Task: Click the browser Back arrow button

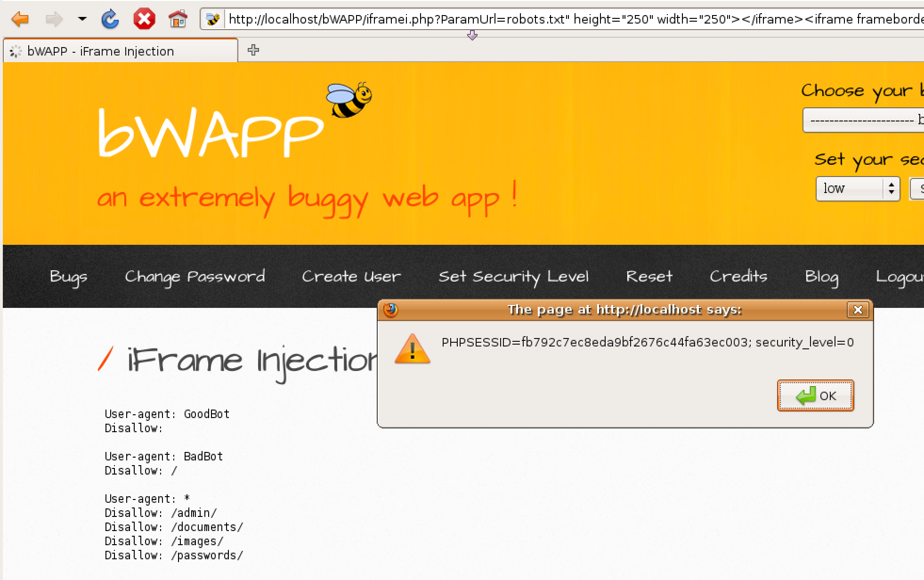Action: (x=20, y=19)
